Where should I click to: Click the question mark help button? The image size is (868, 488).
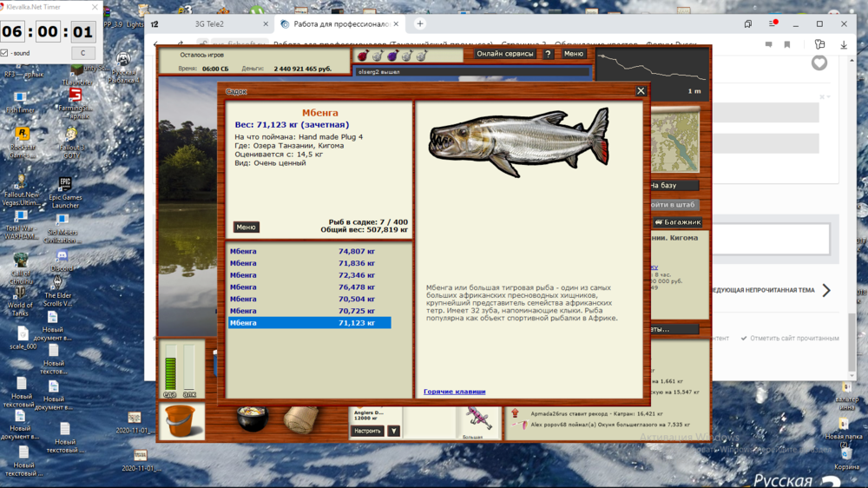coord(548,54)
